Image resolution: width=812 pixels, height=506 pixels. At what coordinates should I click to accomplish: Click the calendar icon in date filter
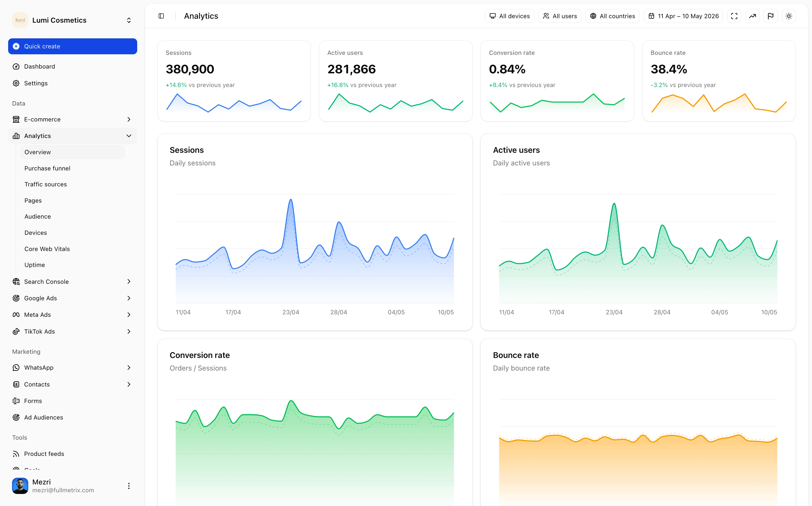click(x=651, y=16)
